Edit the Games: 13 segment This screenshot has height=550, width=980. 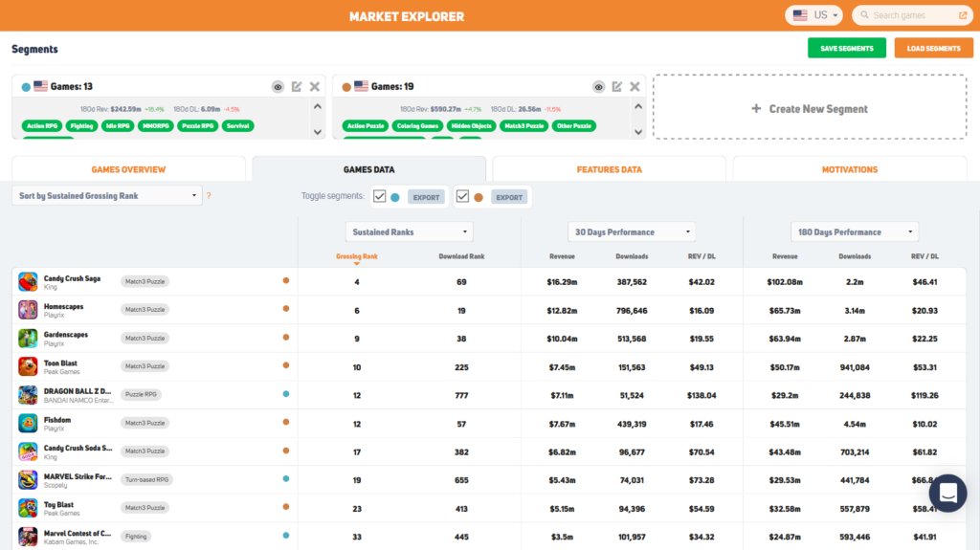(297, 86)
